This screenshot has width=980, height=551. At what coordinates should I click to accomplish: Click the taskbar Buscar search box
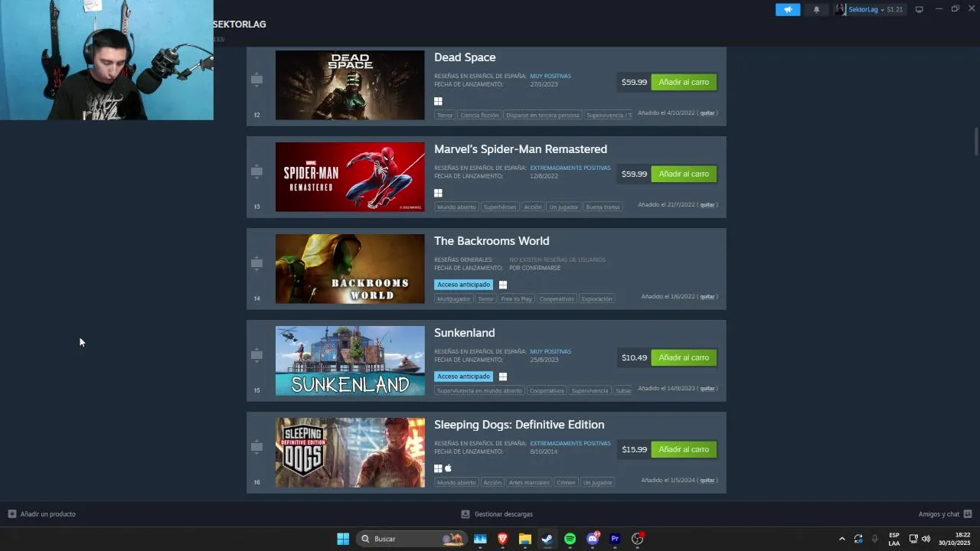pos(411,539)
